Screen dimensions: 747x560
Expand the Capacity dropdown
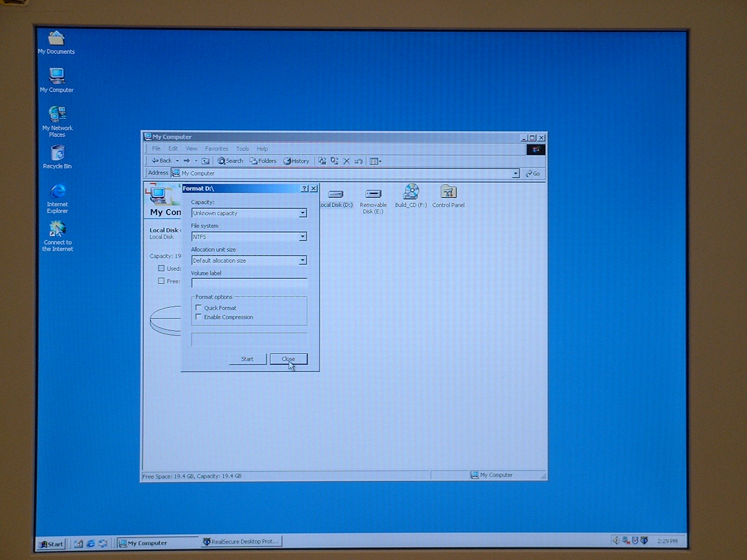(x=303, y=213)
